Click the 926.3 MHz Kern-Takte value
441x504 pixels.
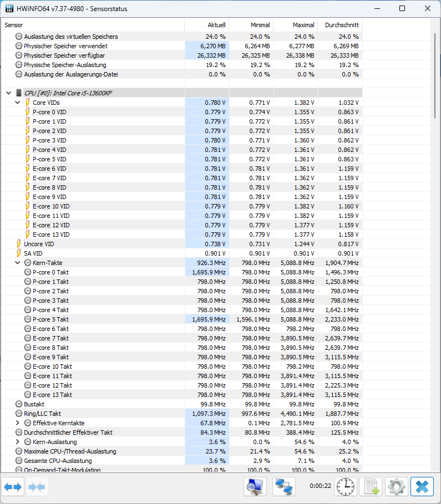tap(211, 263)
